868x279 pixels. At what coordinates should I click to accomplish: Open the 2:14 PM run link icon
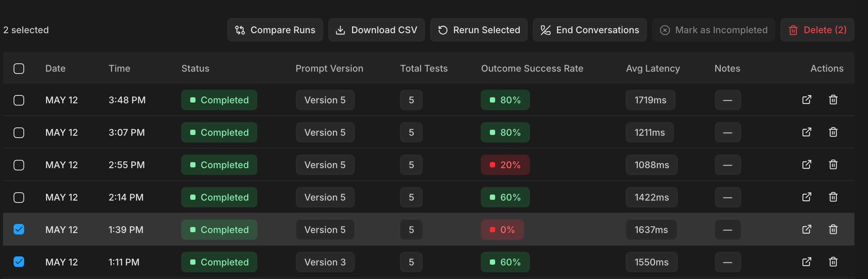tap(806, 197)
